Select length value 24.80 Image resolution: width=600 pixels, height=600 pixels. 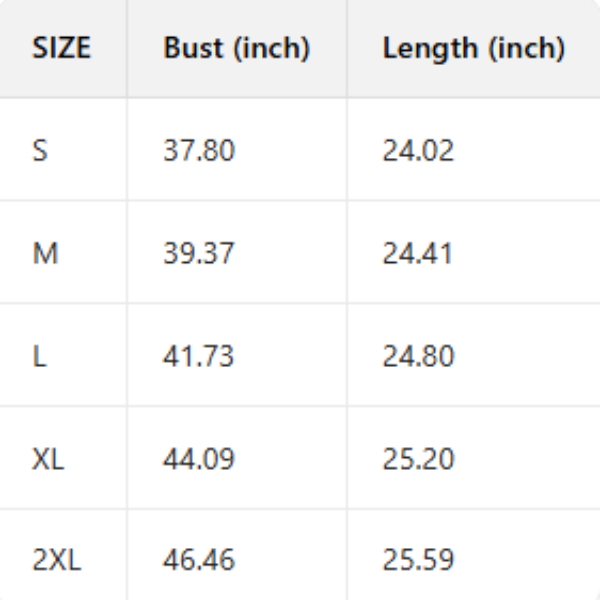[x=418, y=357]
